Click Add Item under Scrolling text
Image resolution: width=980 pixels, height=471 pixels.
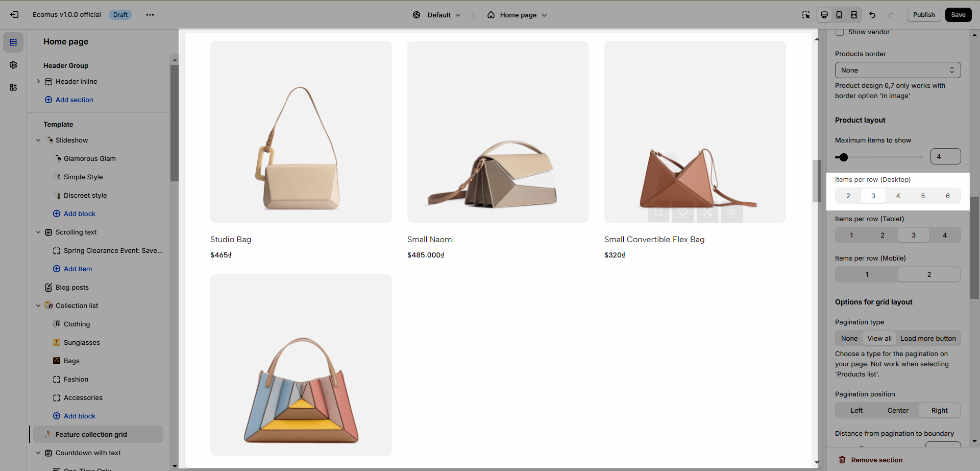point(72,269)
